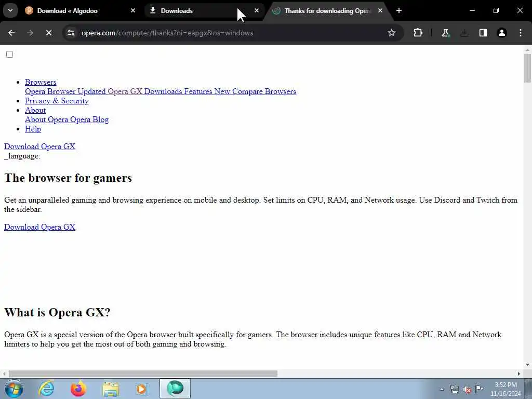This screenshot has width=532, height=399.
Task: Open the Downloads link in the Browsers menu
Action: (163, 91)
